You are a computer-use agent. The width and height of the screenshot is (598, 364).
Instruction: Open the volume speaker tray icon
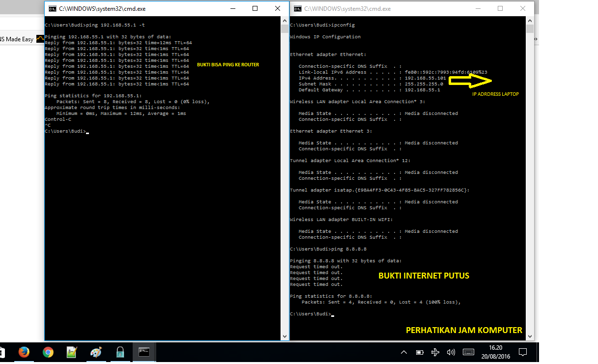tap(451, 352)
